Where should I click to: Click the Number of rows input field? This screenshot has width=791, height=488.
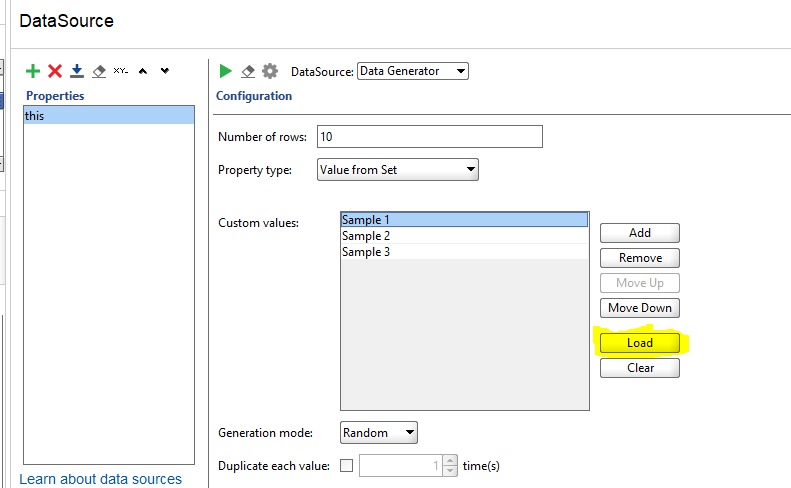pos(429,137)
